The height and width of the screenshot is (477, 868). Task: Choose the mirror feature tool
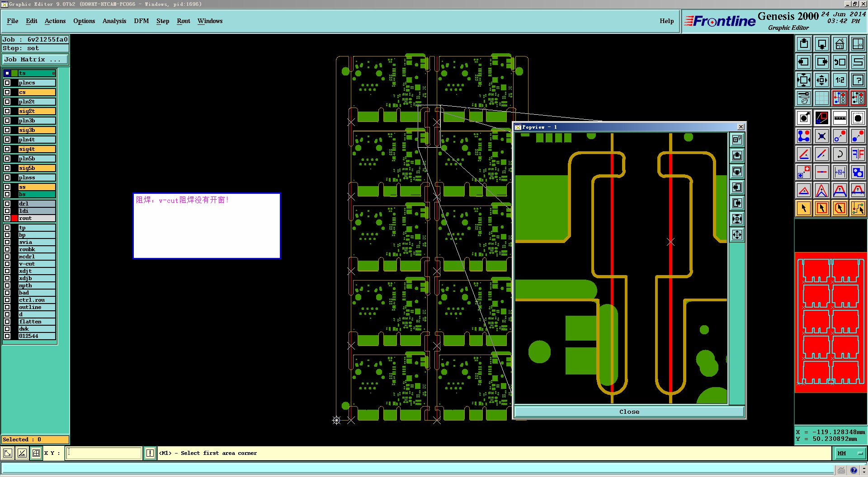pos(858,154)
